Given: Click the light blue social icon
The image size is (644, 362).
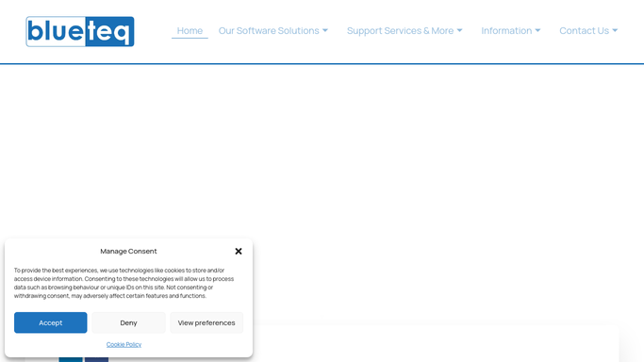Looking at the screenshot, I should (71, 359).
